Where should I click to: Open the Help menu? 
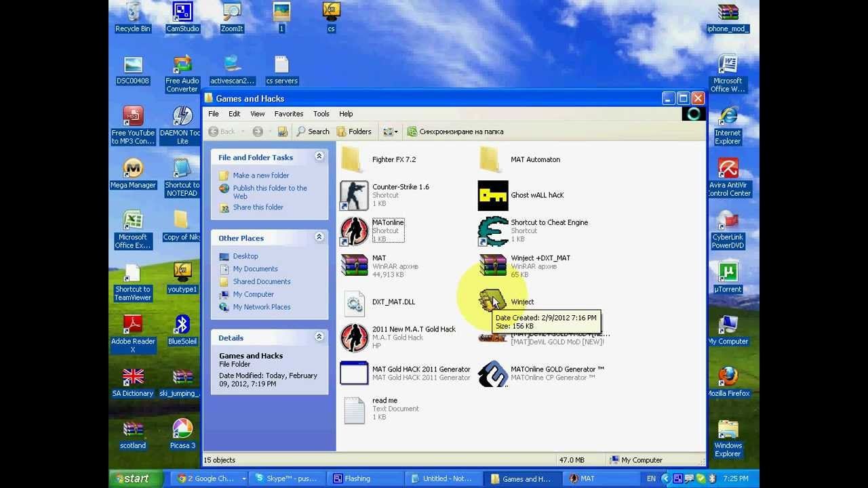click(346, 114)
